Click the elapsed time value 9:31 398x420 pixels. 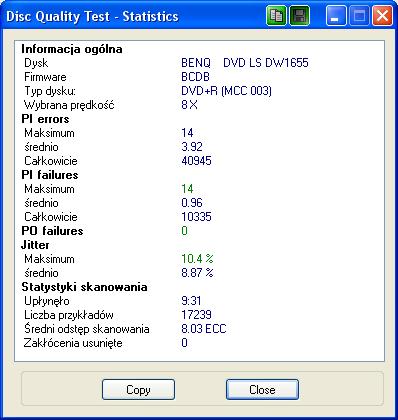[191, 301]
